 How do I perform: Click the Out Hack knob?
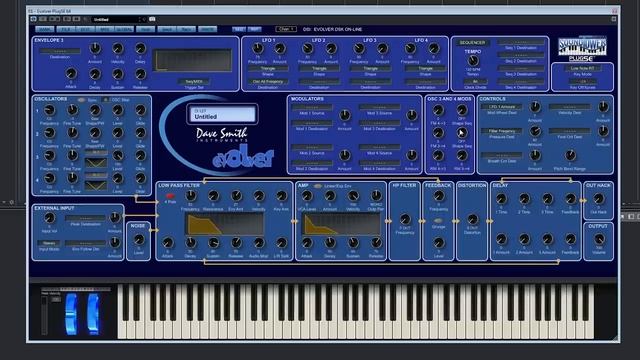[598, 199]
